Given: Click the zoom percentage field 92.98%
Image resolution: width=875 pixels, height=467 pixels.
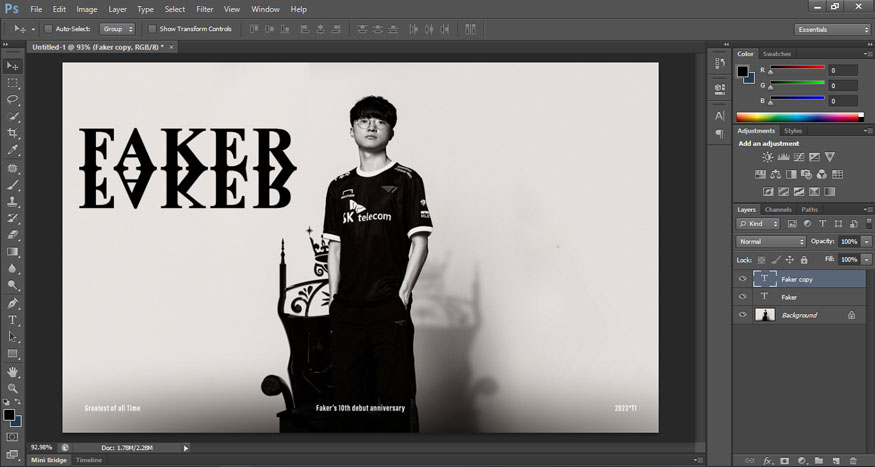Looking at the screenshot, I should 41,447.
